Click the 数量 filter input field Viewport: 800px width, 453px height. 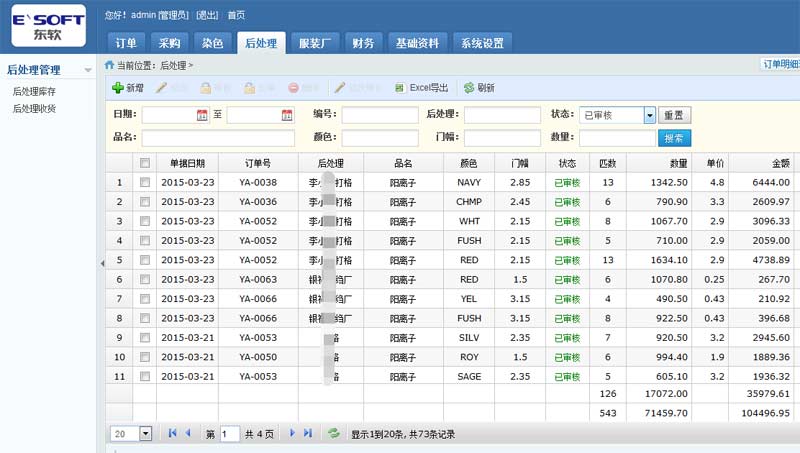click(x=617, y=138)
